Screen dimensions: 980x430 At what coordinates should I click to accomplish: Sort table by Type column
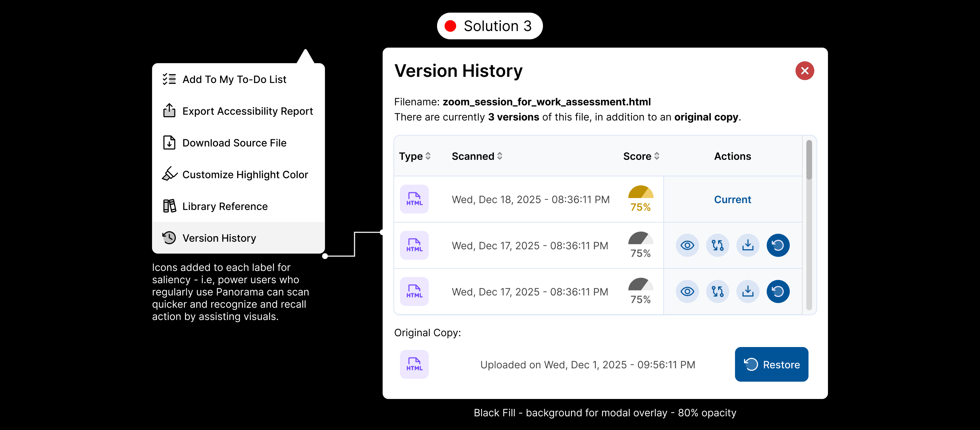pos(415,156)
